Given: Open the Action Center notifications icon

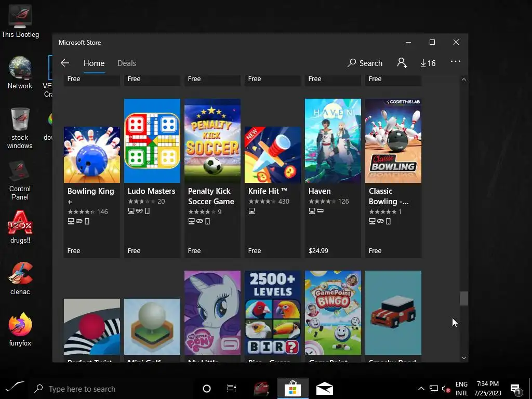Looking at the screenshot, I should point(516,389).
